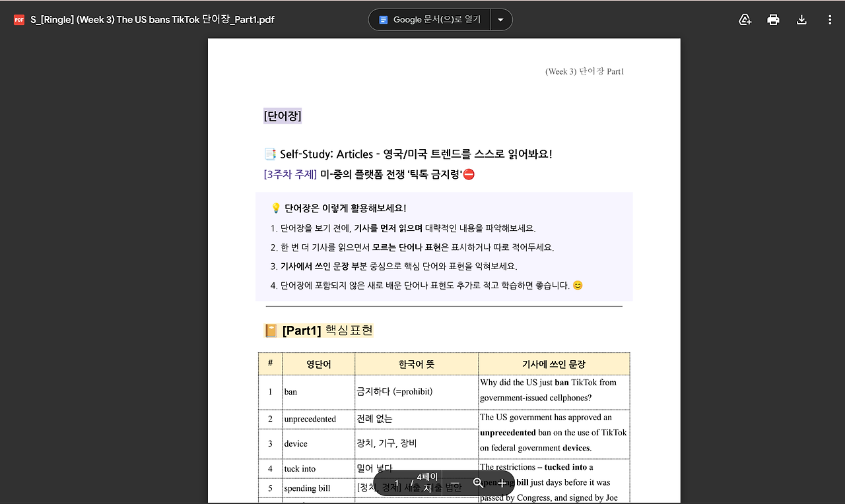Click the 'tuck into' vocabulary cell

tap(318, 469)
